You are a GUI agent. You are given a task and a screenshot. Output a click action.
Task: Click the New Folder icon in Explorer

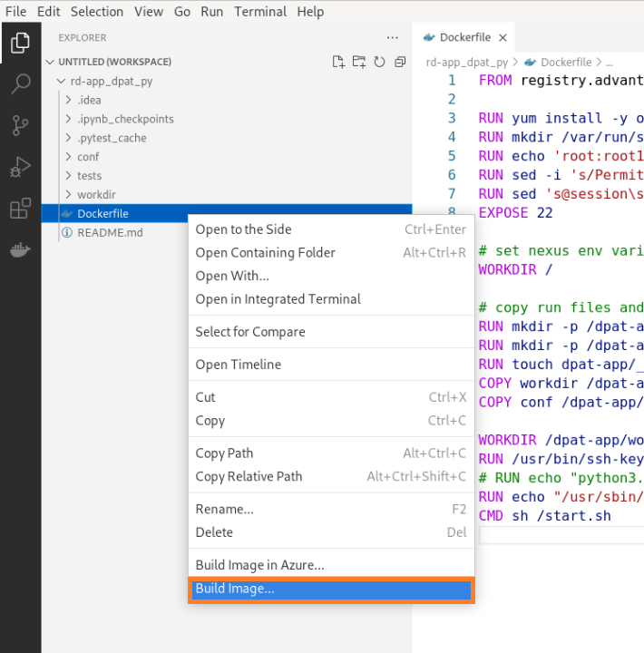pyautogui.click(x=359, y=62)
